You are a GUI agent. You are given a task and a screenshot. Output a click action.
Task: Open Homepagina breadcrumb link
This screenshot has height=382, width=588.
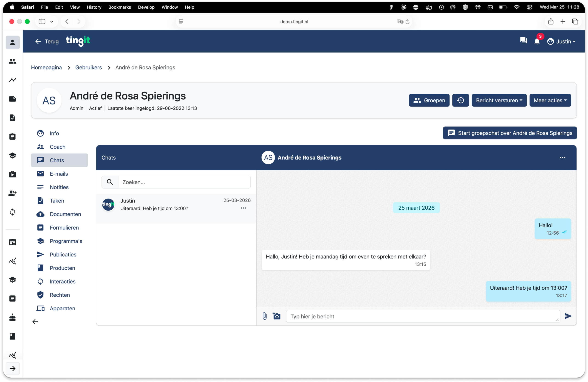[46, 67]
